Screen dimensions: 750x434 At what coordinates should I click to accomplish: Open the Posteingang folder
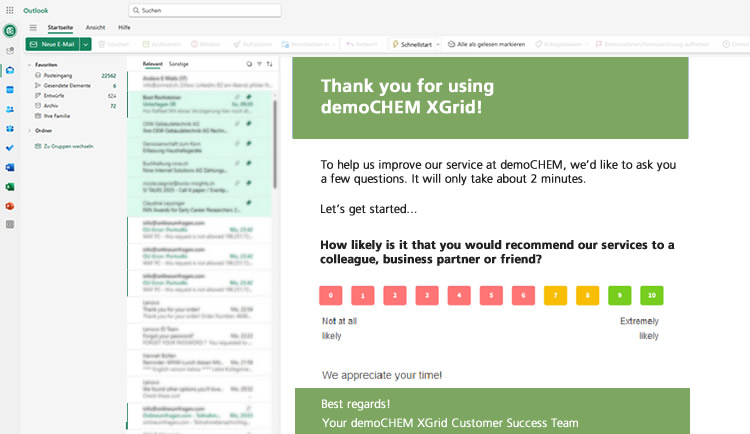(58, 75)
